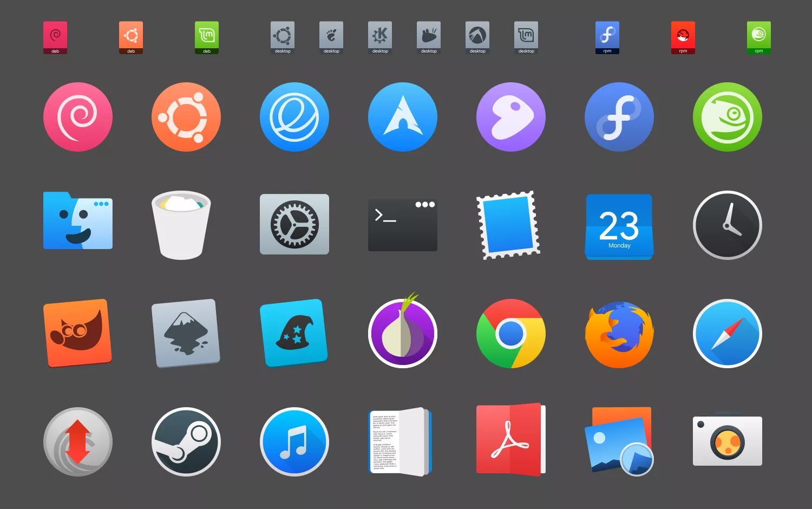Open the blue music note player icon
Viewport: 812px width, 509px height.
tap(294, 442)
